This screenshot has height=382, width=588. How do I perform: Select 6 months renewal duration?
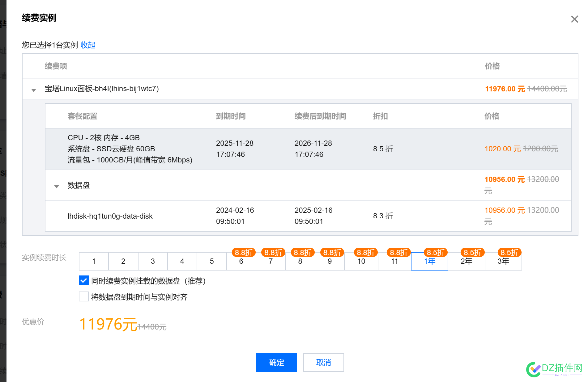pyautogui.click(x=241, y=261)
